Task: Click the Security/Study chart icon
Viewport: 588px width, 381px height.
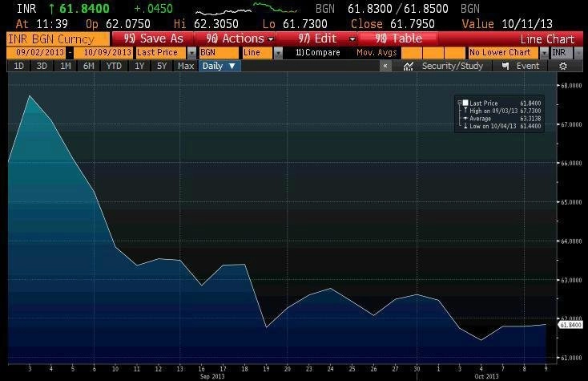Action: (x=408, y=67)
